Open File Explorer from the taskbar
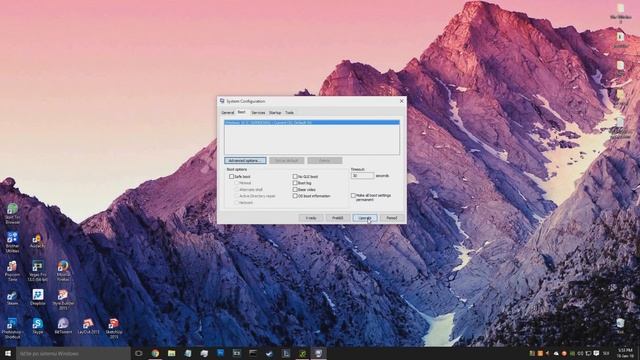 point(171,353)
